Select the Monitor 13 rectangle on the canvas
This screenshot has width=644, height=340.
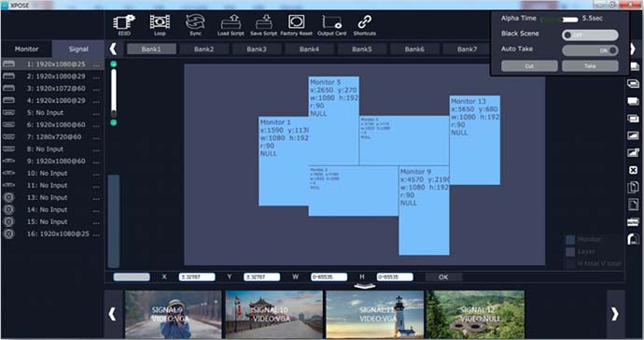click(475, 140)
